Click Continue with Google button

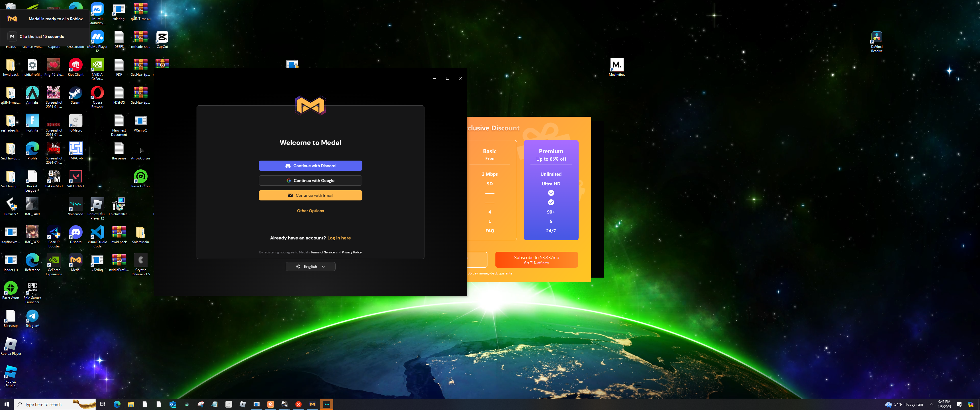(310, 181)
